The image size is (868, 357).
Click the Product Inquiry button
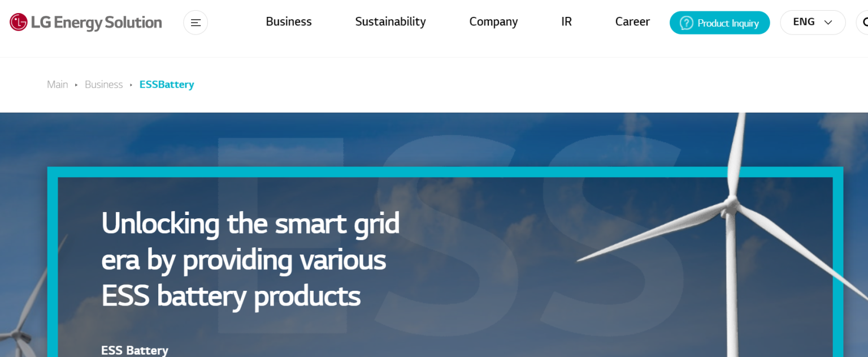coord(719,23)
